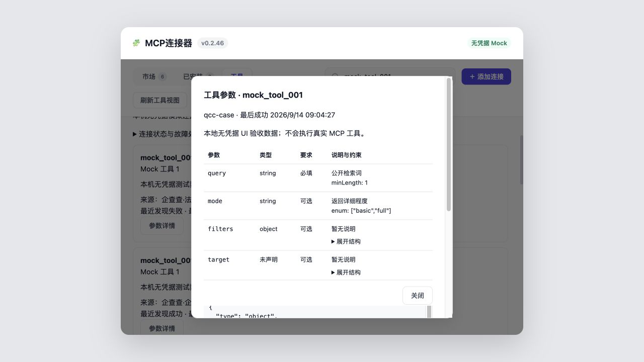Viewport: 644px width, 362px height.
Task: Click the MCP连接器 puzzle logo icon
Action: coord(136,43)
